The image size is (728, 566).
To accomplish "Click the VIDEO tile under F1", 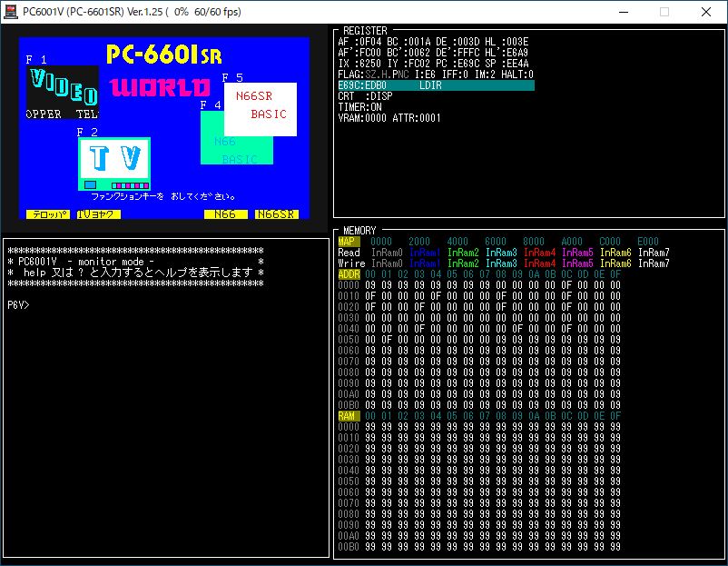I will pyautogui.click(x=63, y=91).
